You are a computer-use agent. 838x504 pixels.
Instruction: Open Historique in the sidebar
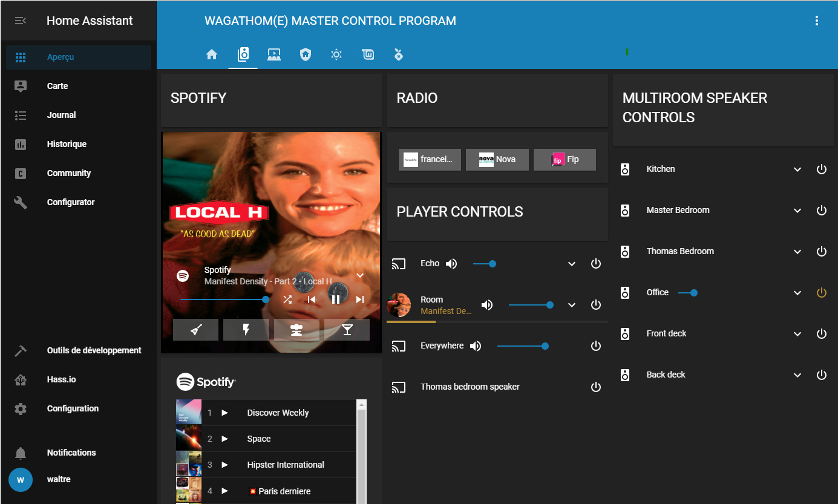click(79, 144)
